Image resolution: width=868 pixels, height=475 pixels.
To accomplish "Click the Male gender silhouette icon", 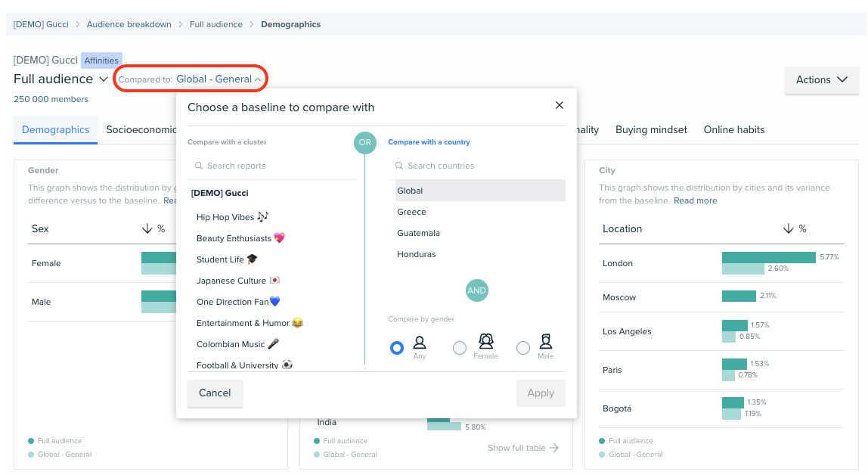I will coord(545,342).
